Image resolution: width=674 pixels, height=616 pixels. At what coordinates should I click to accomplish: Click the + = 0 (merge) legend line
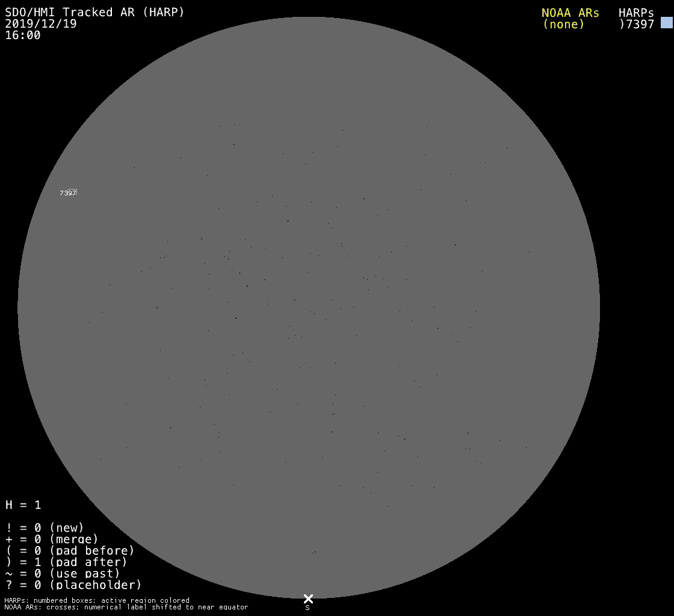tap(52, 539)
